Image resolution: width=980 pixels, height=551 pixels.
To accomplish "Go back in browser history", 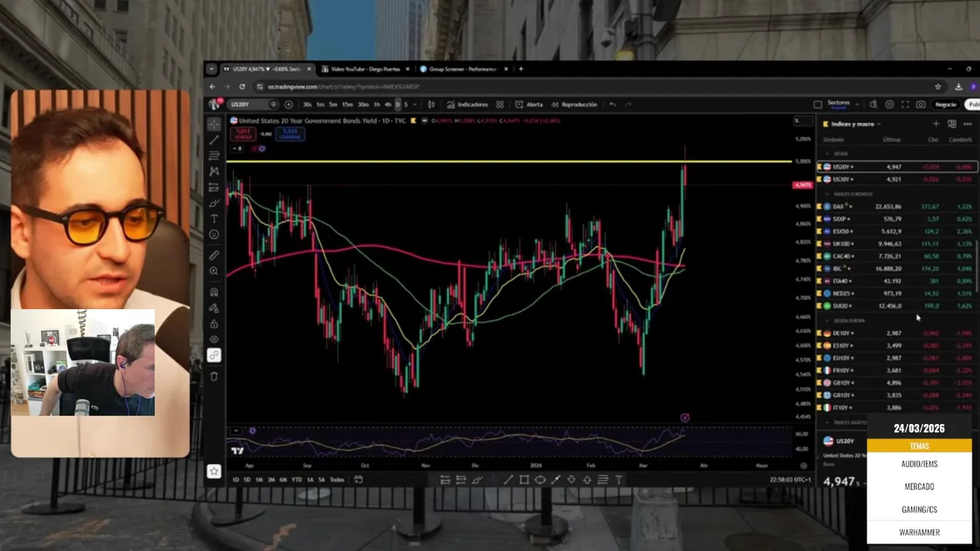I will click(x=213, y=86).
